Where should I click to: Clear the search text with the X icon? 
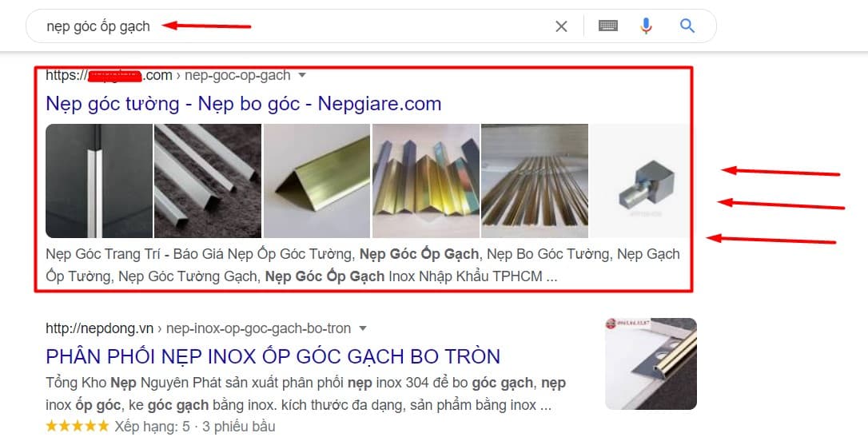coord(561,26)
